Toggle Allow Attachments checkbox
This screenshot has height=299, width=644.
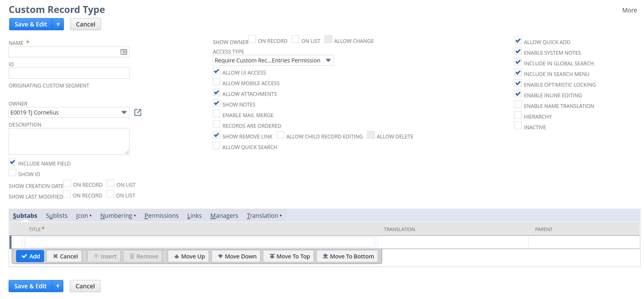click(217, 92)
